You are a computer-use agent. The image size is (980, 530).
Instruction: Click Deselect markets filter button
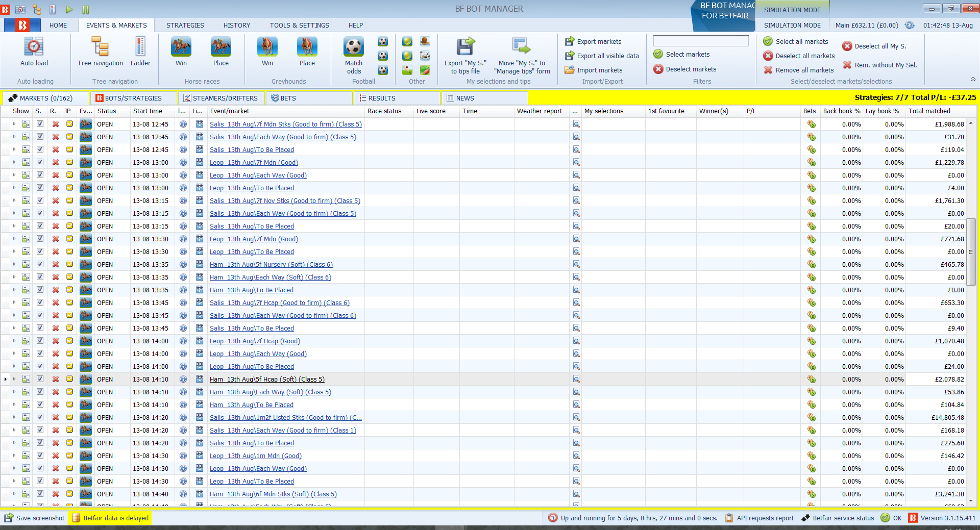[x=685, y=69]
